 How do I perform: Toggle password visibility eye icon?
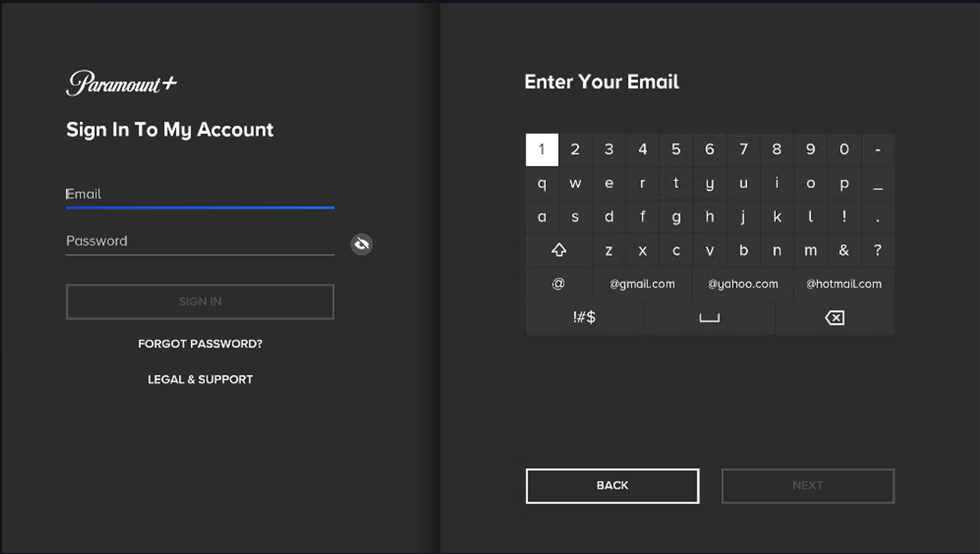(x=361, y=244)
